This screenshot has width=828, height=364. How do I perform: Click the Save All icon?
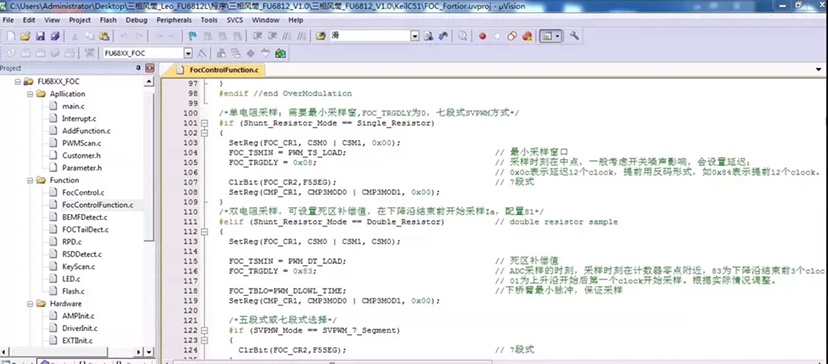pyautogui.click(x=55, y=36)
